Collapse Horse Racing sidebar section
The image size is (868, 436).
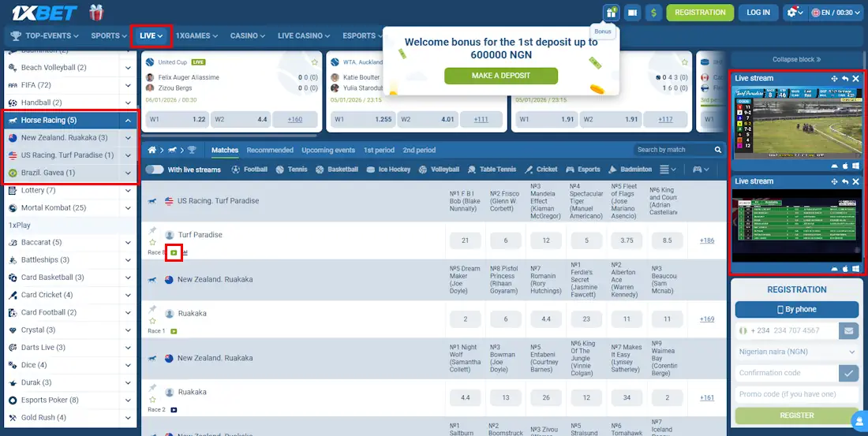(128, 120)
